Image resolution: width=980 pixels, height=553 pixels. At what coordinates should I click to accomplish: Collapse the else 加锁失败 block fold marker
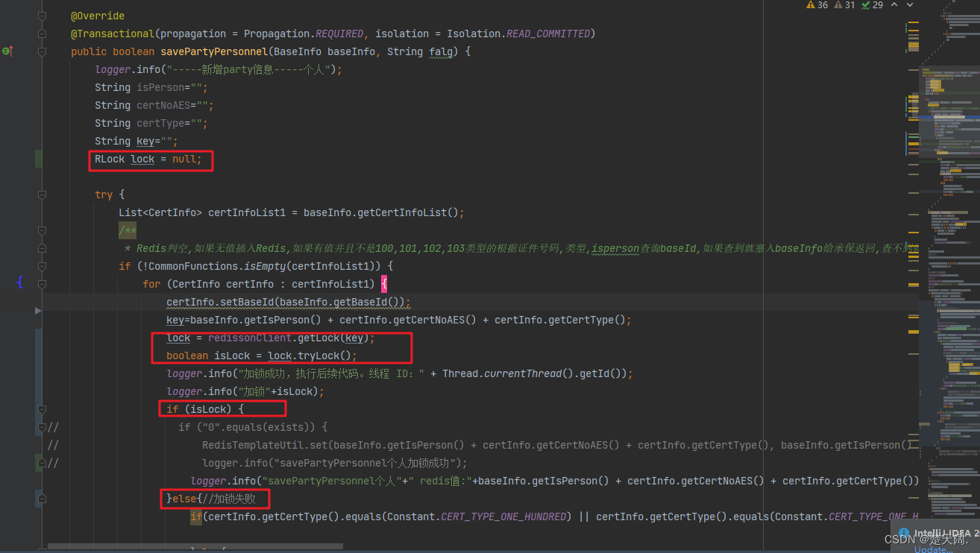click(42, 499)
